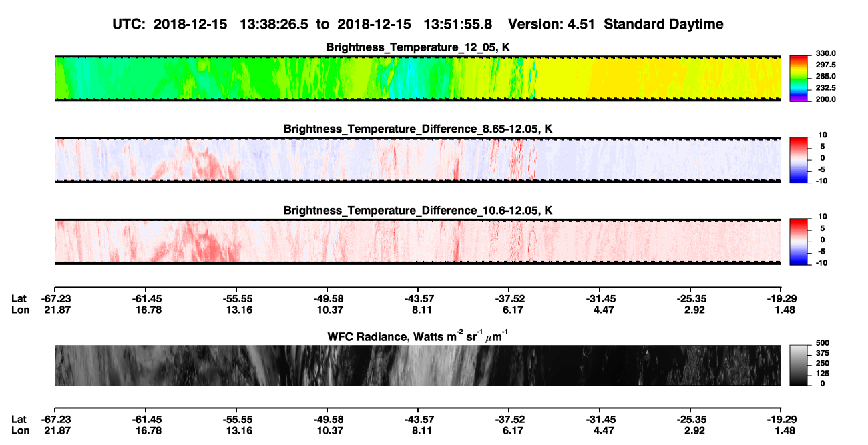Click the 265.0 colorbar label

click(826, 76)
